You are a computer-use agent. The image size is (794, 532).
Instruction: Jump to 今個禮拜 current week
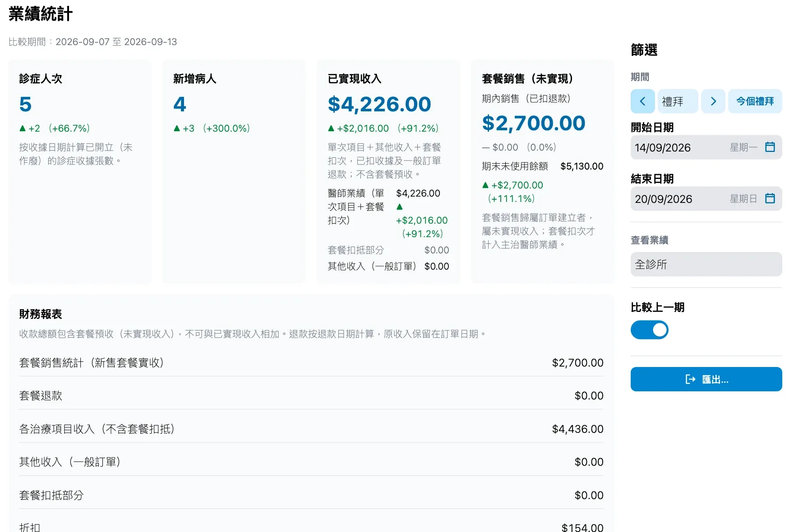[x=755, y=101]
